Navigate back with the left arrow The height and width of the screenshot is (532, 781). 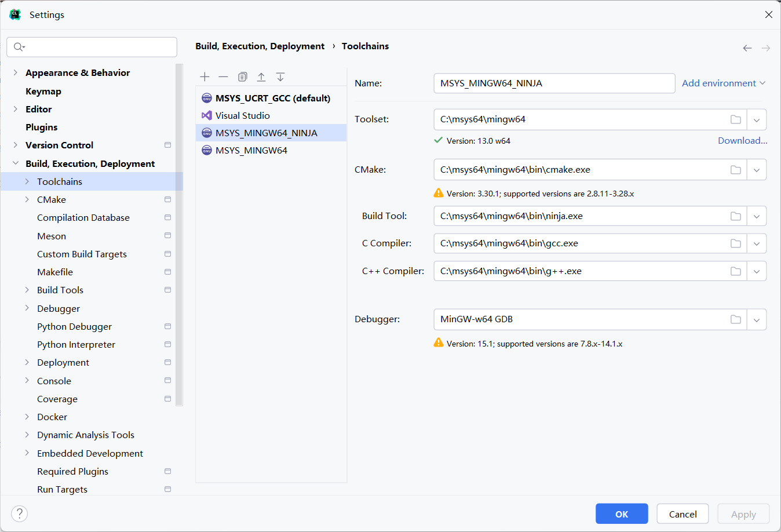tap(747, 48)
